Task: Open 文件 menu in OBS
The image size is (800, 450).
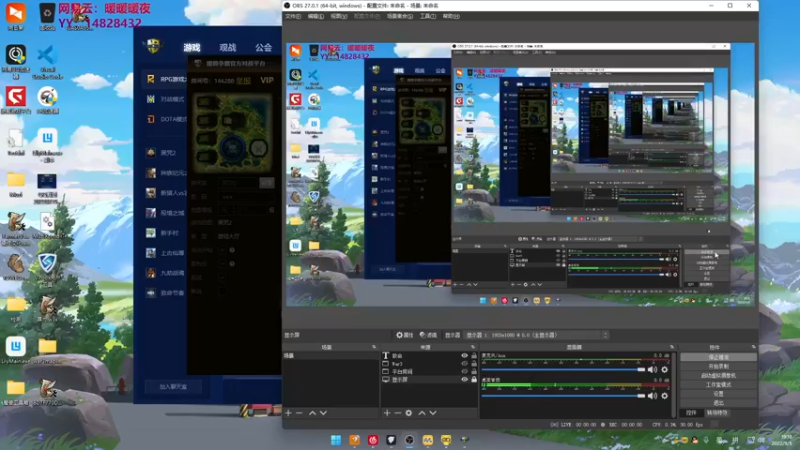Action: [x=293, y=16]
